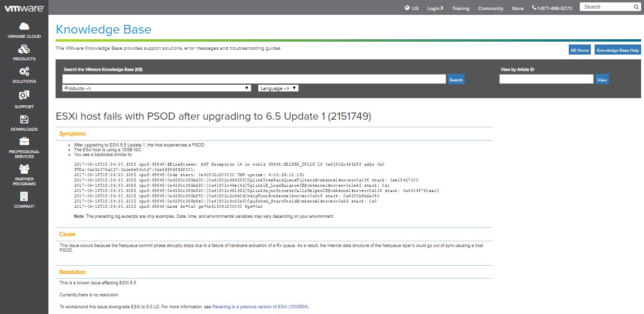644x314 pixels.
Task: Open the Downloads floppy disk icon
Action: (24, 119)
